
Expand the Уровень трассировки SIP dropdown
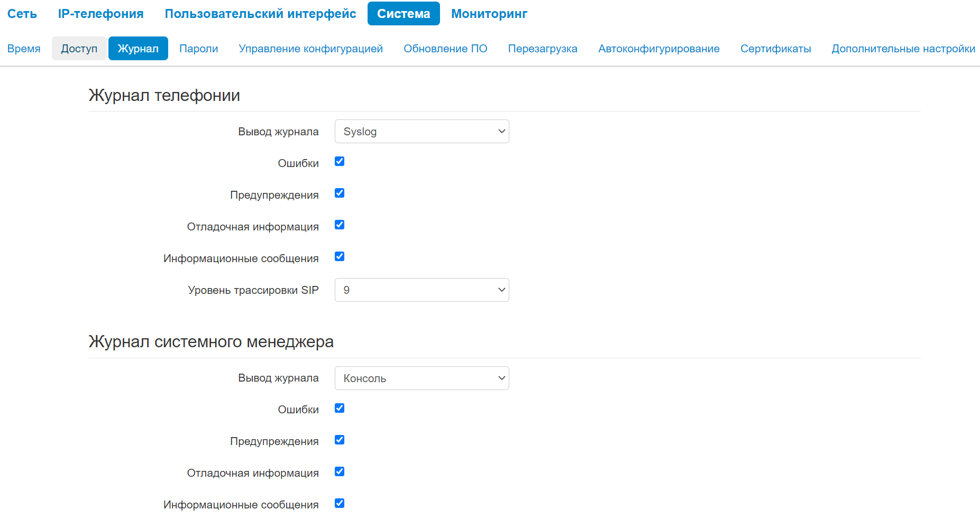click(422, 290)
